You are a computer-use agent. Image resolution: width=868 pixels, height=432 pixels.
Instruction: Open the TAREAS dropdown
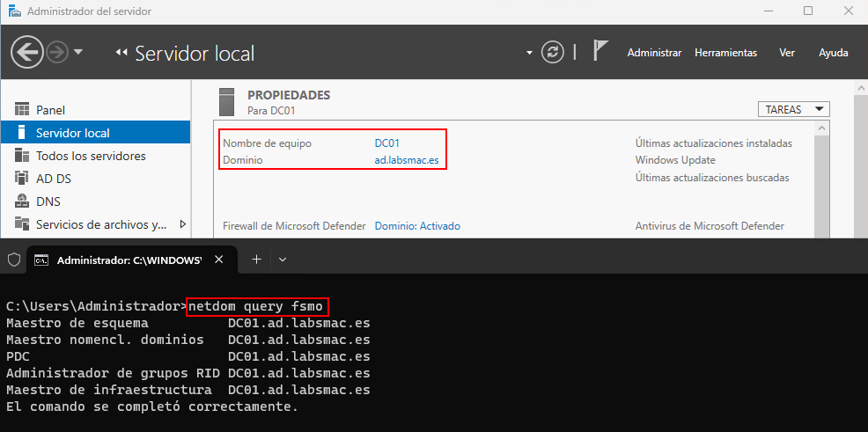click(793, 109)
